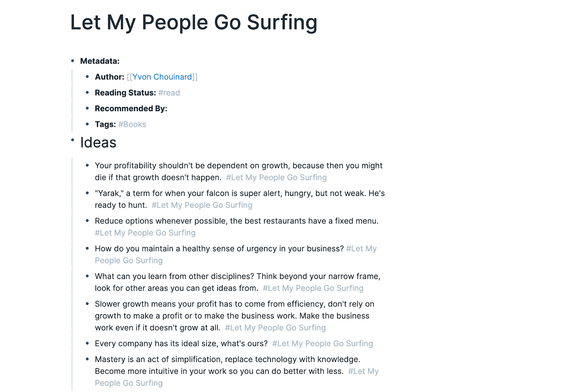Open the Yvon Chouinard page link
This screenshot has height=392, width=585.
pyautogui.click(x=162, y=77)
